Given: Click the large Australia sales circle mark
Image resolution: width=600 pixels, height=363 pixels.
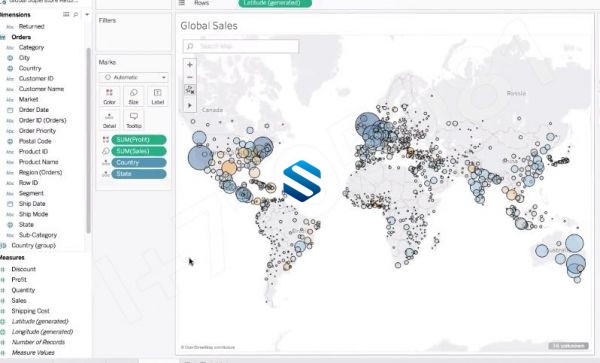Looking at the screenshot, I should (x=576, y=264).
